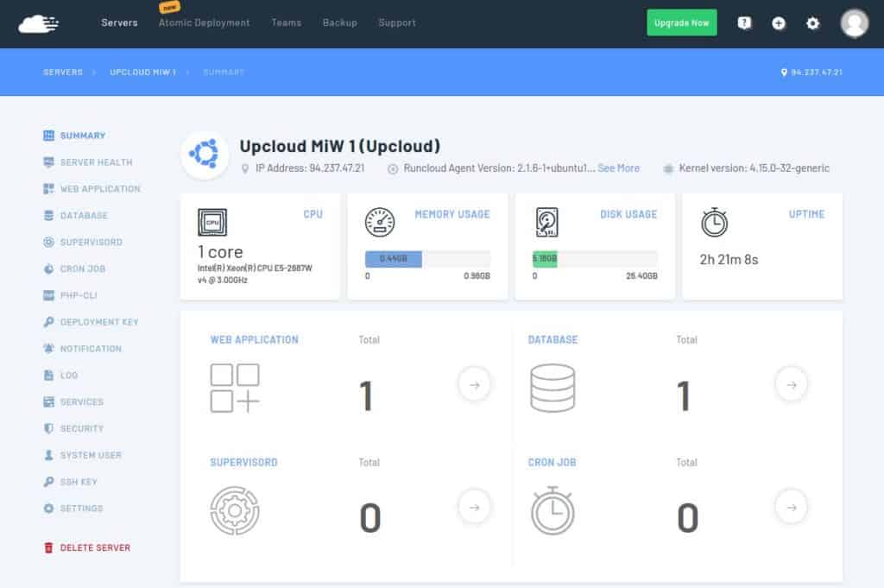Open the Servers menu

tap(119, 22)
